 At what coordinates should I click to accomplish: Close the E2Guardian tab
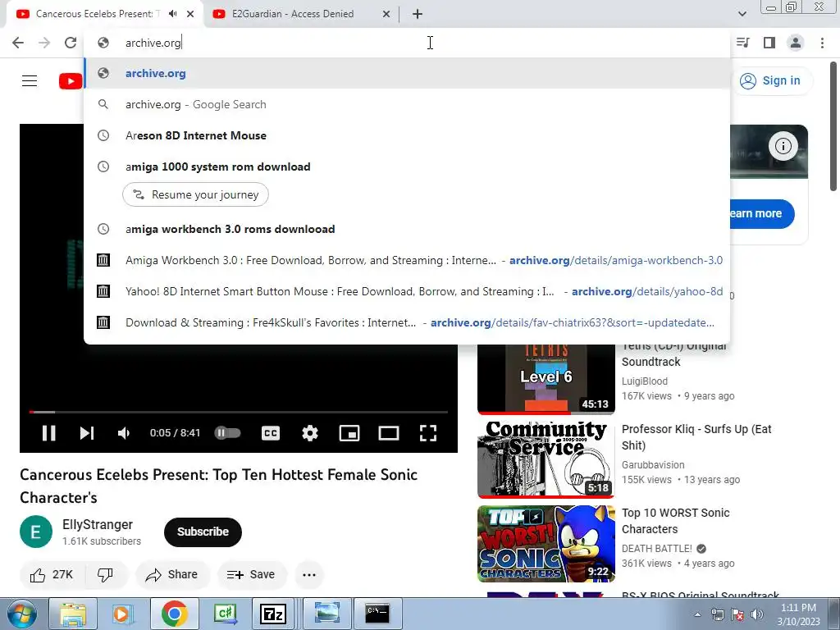click(386, 14)
